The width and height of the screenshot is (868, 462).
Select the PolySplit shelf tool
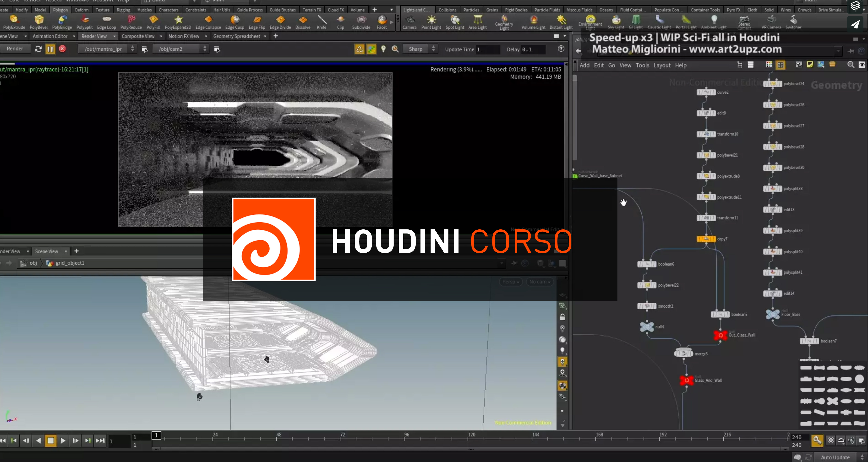(x=85, y=22)
